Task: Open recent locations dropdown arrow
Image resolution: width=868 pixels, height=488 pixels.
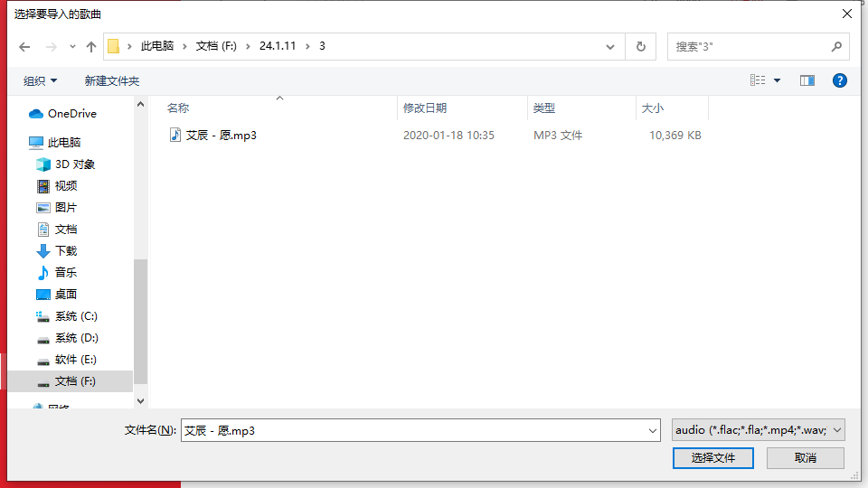Action: (72, 47)
